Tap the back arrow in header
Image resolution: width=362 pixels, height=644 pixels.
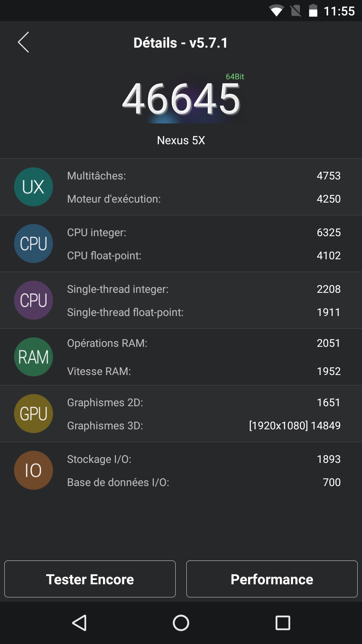click(23, 42)
